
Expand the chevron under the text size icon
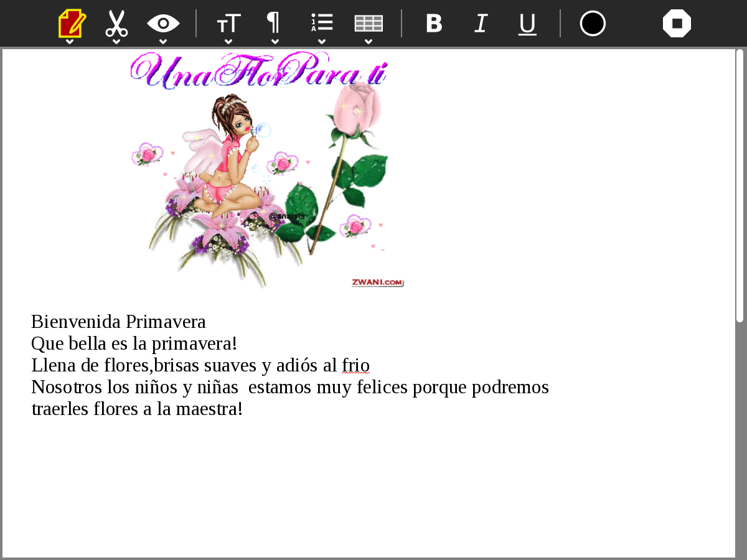(x=228, y=42)
